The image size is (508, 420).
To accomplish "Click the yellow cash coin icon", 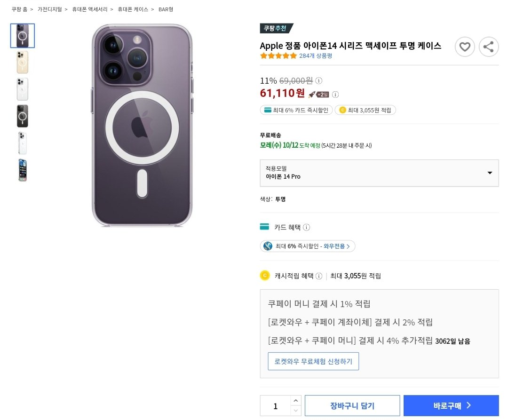I will (265, 276).
